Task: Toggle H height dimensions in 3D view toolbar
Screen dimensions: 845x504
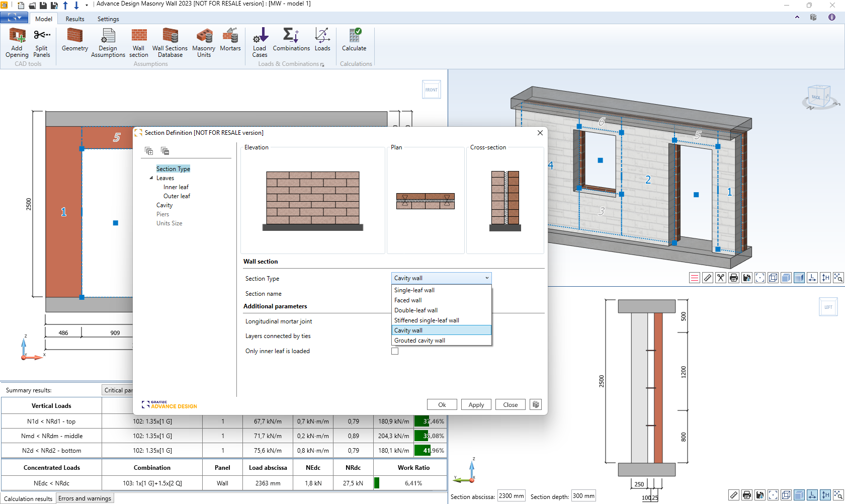Action: click(825, 278)
